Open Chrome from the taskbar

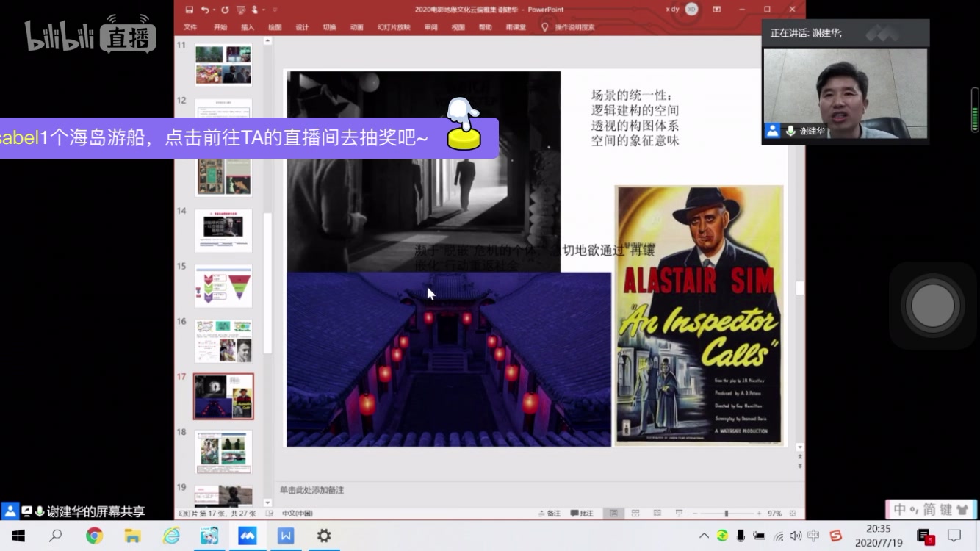point(94,536)
